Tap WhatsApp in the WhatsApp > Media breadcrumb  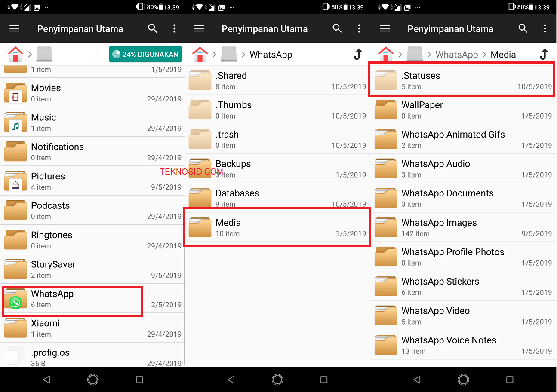(x=457, y=55)
